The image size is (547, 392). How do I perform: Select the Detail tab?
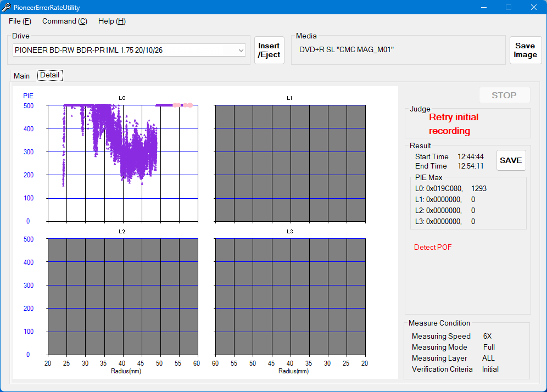(49, 75)
